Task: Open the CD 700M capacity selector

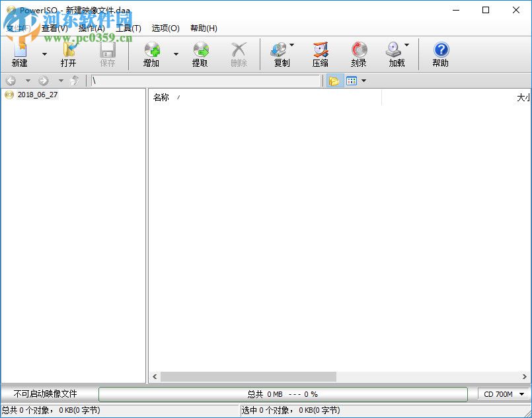Action: [x=502, y=394]
